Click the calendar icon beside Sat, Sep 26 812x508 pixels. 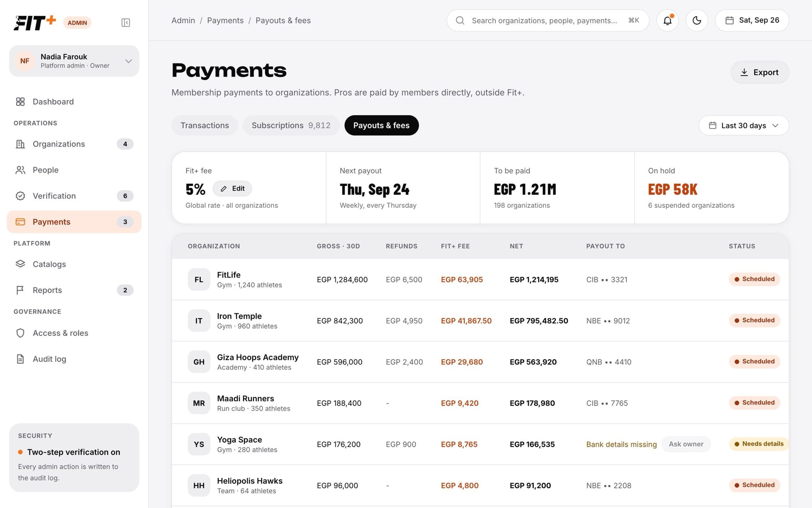pyautogui.click(x=730, y=20)
